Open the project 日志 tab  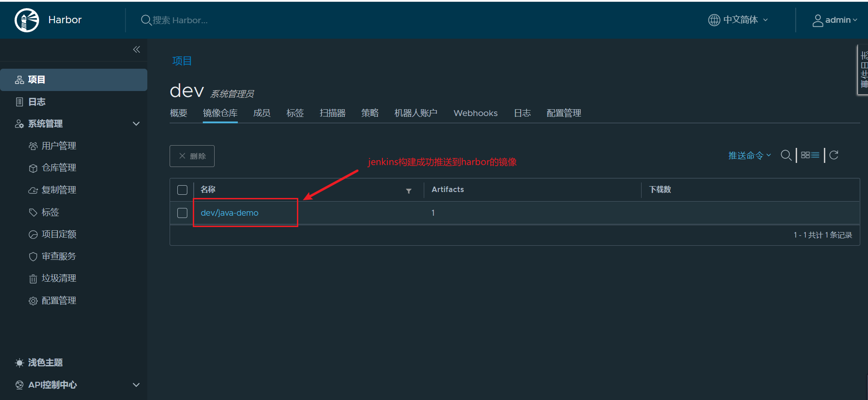pos(522,113)
